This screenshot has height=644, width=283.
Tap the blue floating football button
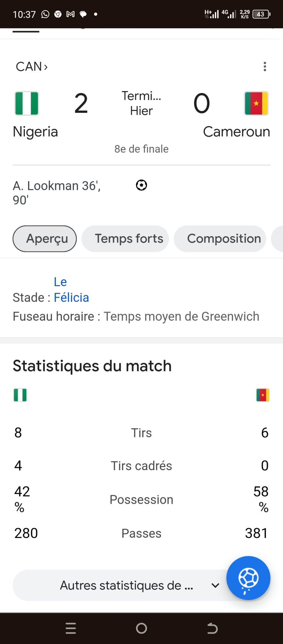point(248,578)
